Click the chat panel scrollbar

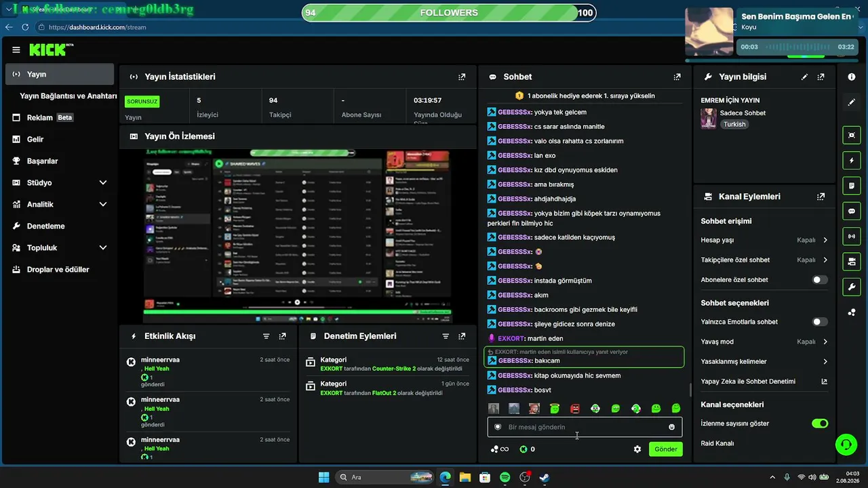[x=690, y=390]
